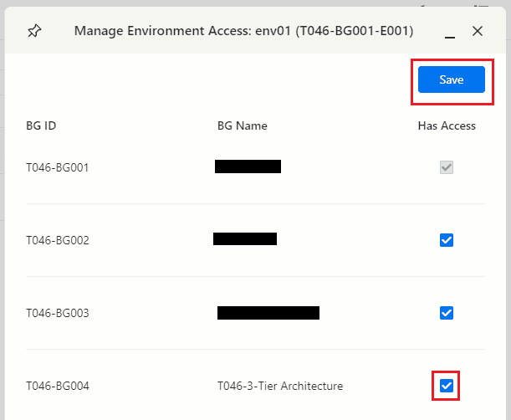Screen dimensions: 511x420
Task: Close the Manage Environment Access dialog
Action: 478,31
